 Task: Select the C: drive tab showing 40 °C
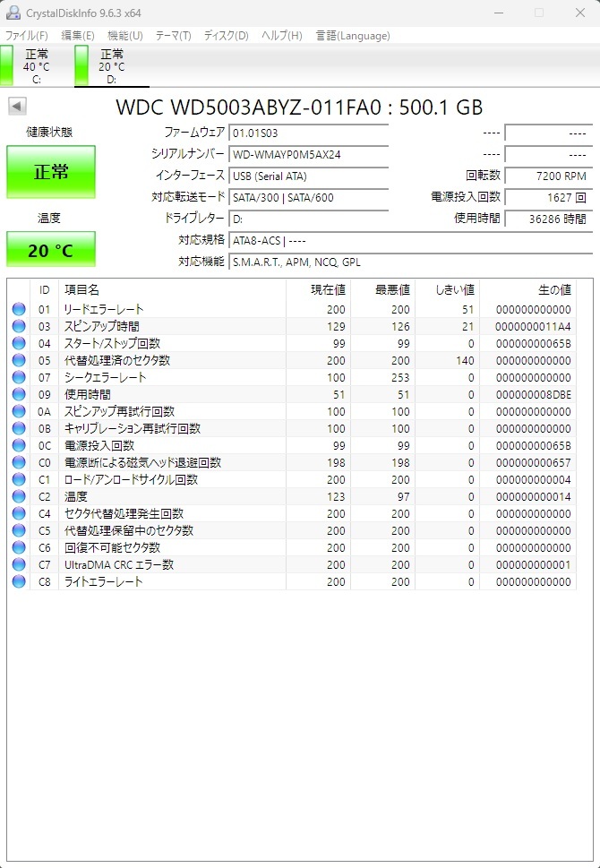click(x=37, y=66)
